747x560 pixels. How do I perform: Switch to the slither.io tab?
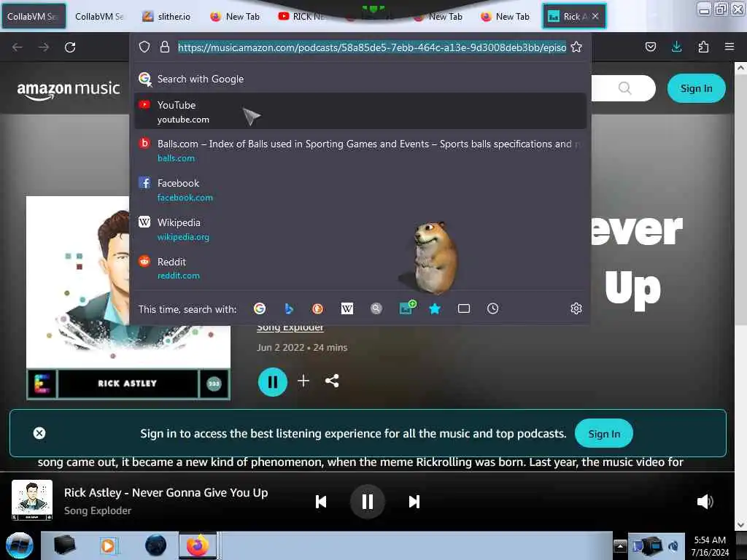[x=168, y=16]
